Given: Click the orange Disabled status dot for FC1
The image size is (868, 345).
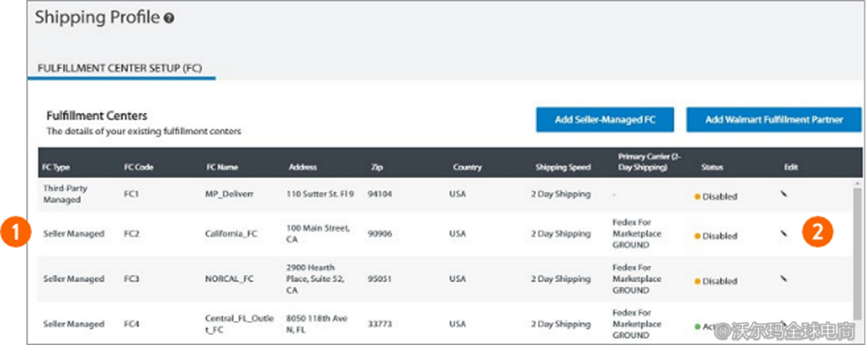Looking at the screenshot, I should tap(697, 197).
